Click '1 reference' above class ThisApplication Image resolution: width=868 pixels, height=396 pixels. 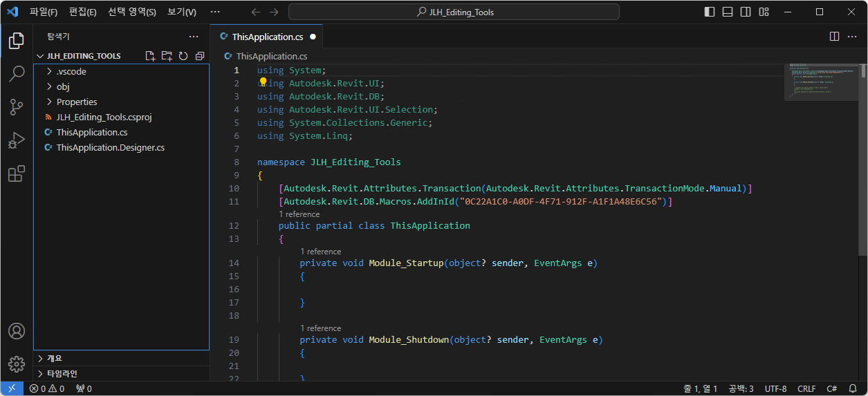tap(299, 214)
